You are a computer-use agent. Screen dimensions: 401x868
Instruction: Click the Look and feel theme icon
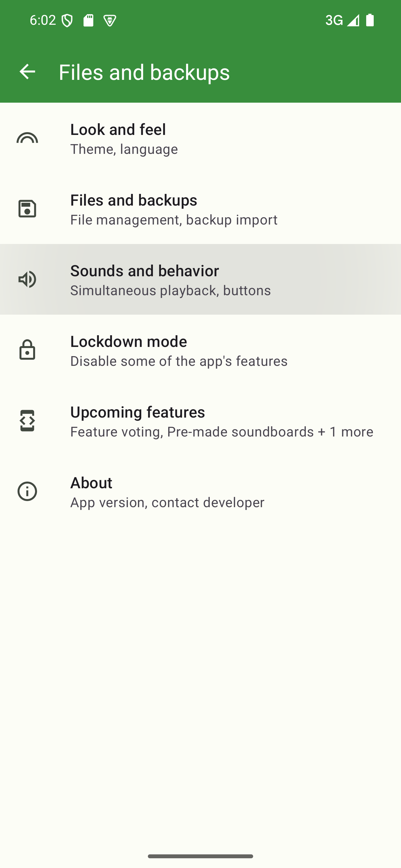click(27, 139)
